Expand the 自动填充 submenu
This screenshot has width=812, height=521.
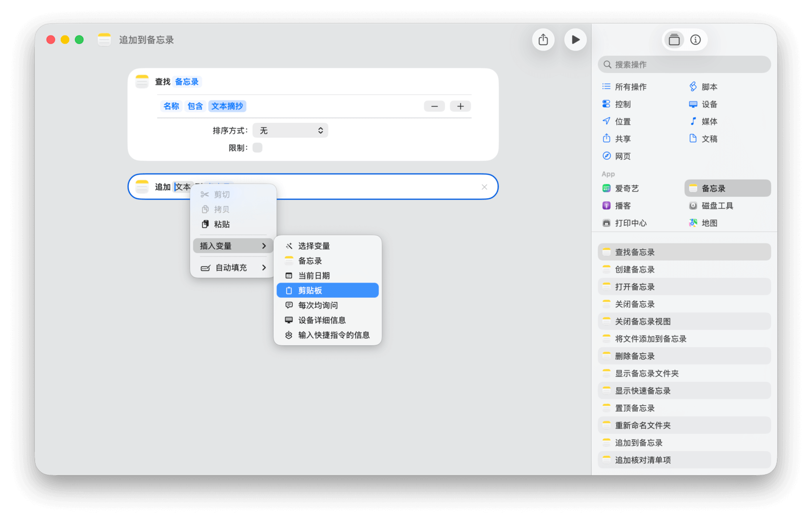click(233, 267)
